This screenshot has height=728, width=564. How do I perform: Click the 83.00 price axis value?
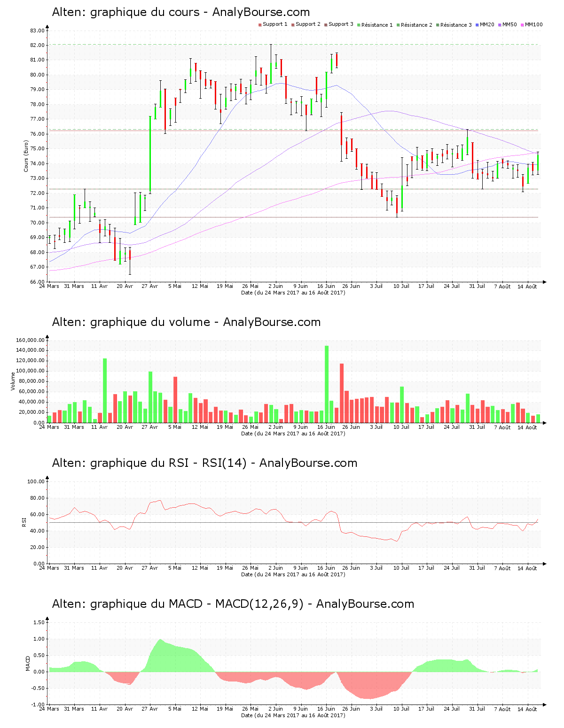(37, 31)
